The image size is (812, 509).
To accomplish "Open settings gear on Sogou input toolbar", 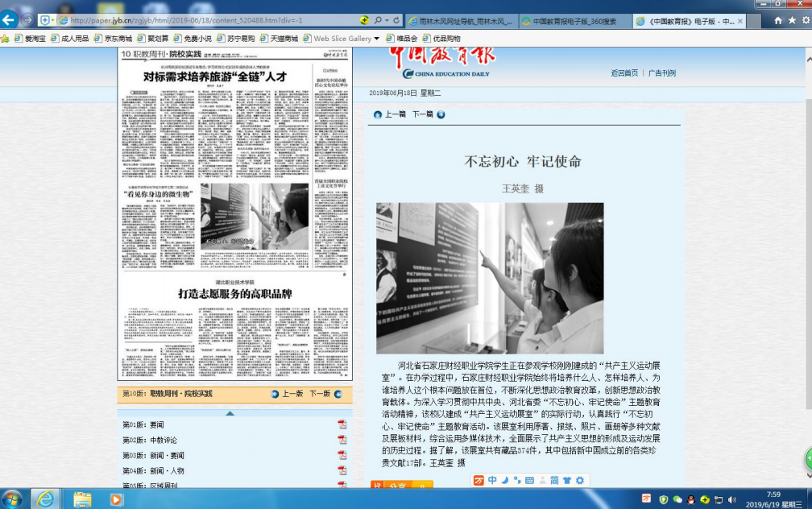I will tap(579, 481).
